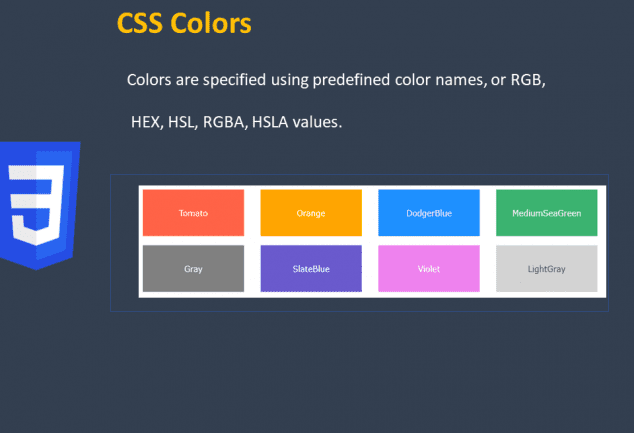Screen dimensions: 634x433
Task: Select the LightGray color swatch
Action: [547, 268]
